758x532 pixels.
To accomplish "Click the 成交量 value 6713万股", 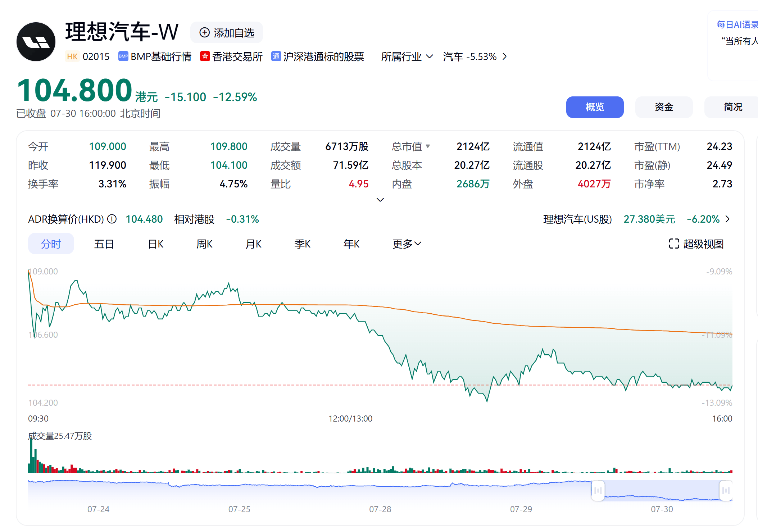I will tap(347, 146).
